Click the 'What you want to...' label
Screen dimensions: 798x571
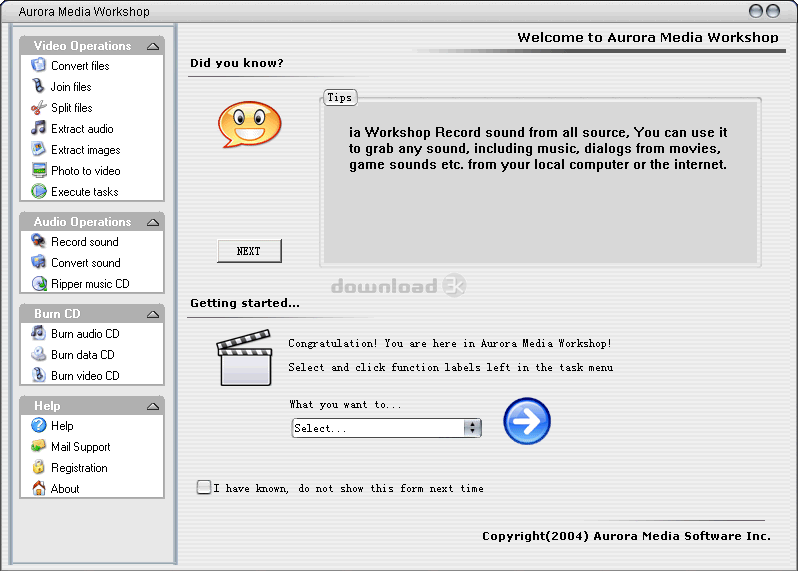click(345, 405)
